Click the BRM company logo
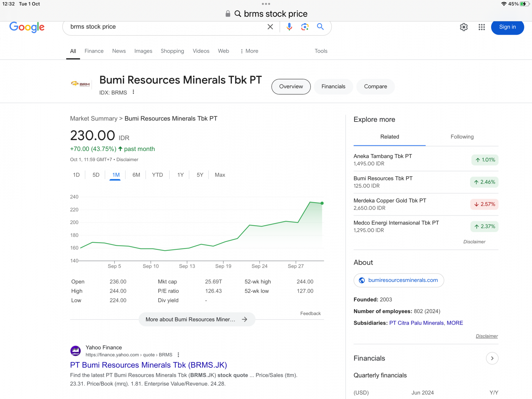Viewport: 532px width, 399px height. click(x=80, y=84)
